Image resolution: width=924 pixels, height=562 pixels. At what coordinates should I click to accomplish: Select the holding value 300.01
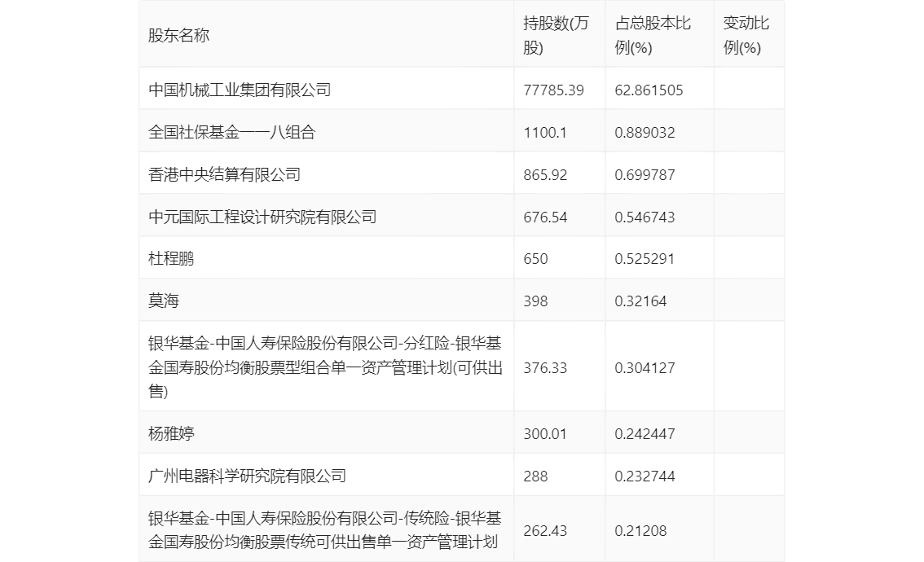[545, 434]
